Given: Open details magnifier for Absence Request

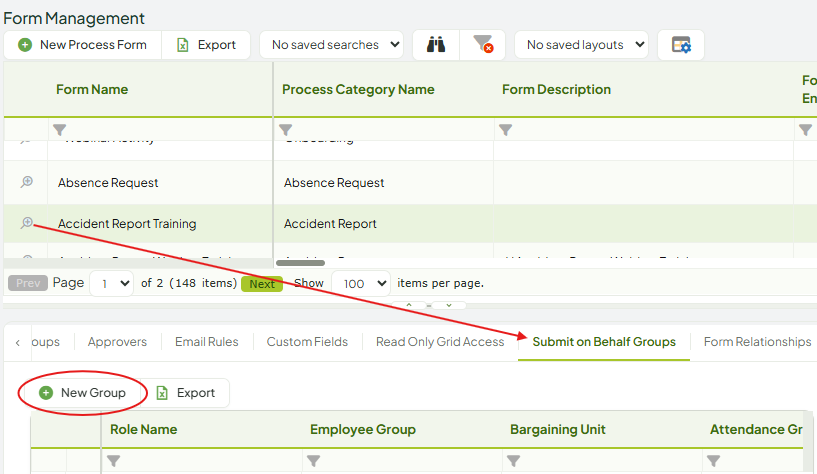Looking at the screenshot, I should (x=27, y=182).
